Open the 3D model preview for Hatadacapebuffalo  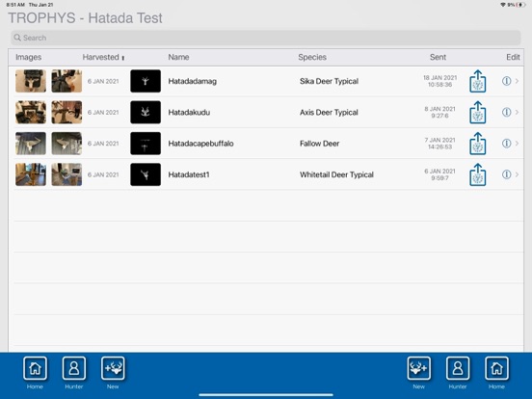[146, 144]
